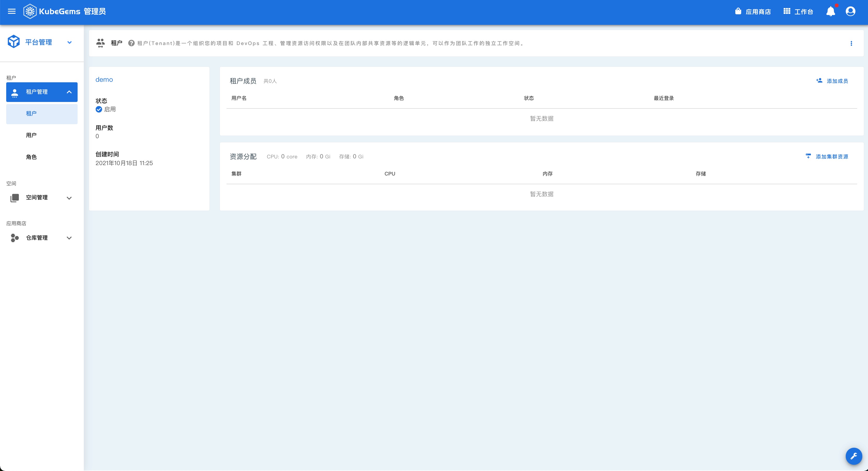This screenshot has width=868, height=471.
Task: Click the 存储 column header
Action: 701,174
